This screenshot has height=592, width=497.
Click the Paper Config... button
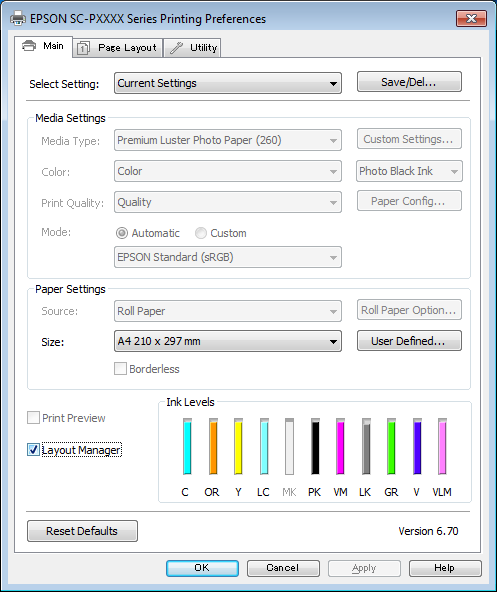click(x=409, y=201)
